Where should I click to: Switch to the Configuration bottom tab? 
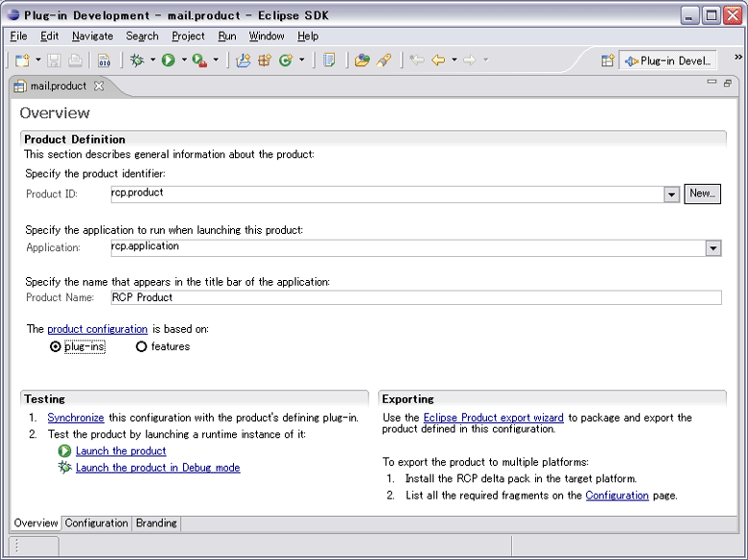[96, 524]
